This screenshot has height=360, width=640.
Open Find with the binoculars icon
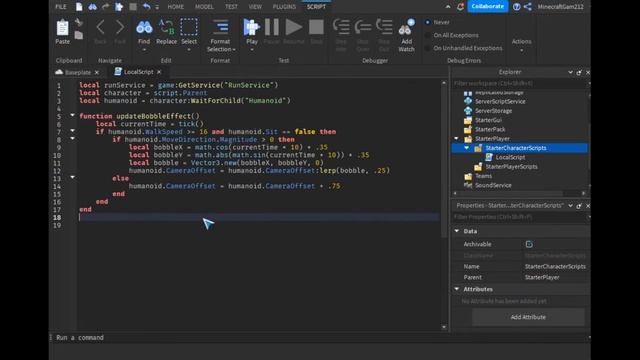coord(144,27)
